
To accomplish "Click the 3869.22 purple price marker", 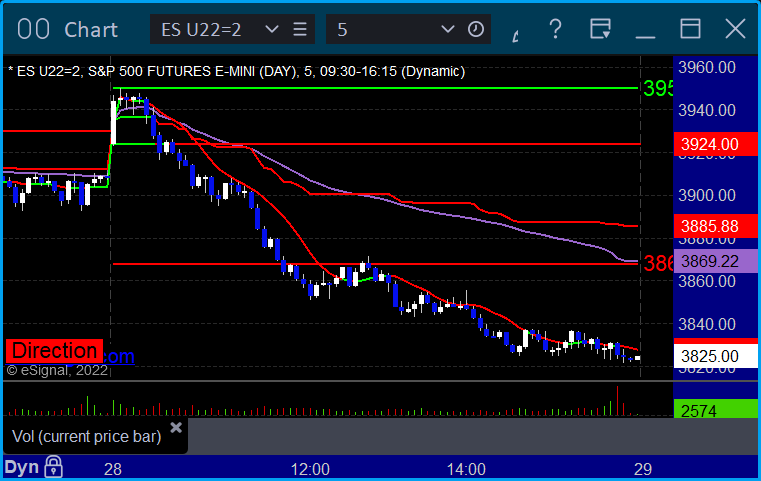I will point(715,262).
